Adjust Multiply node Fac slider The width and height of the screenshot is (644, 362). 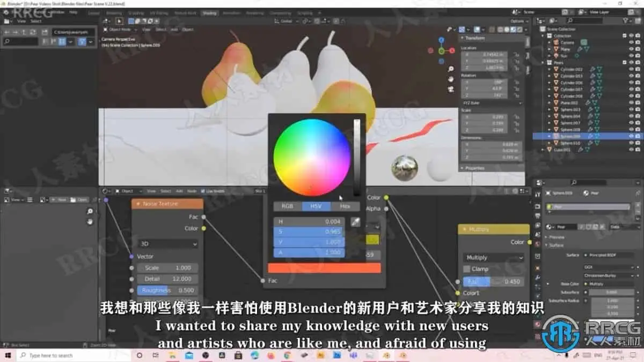(494, 281)
